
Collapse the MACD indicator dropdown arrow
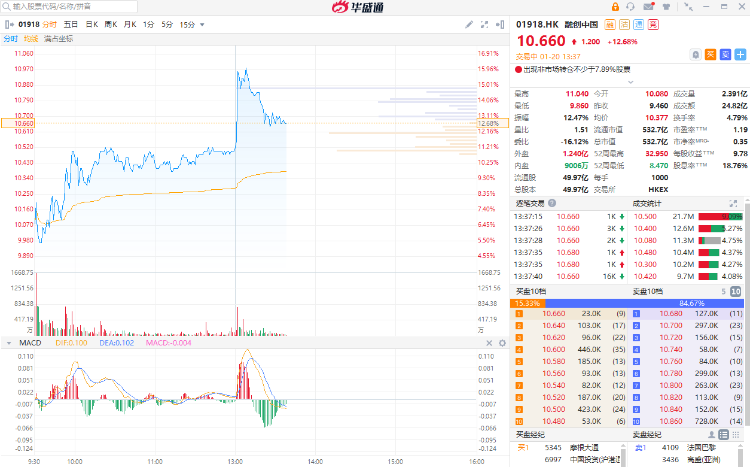click(x=9, y=343)
